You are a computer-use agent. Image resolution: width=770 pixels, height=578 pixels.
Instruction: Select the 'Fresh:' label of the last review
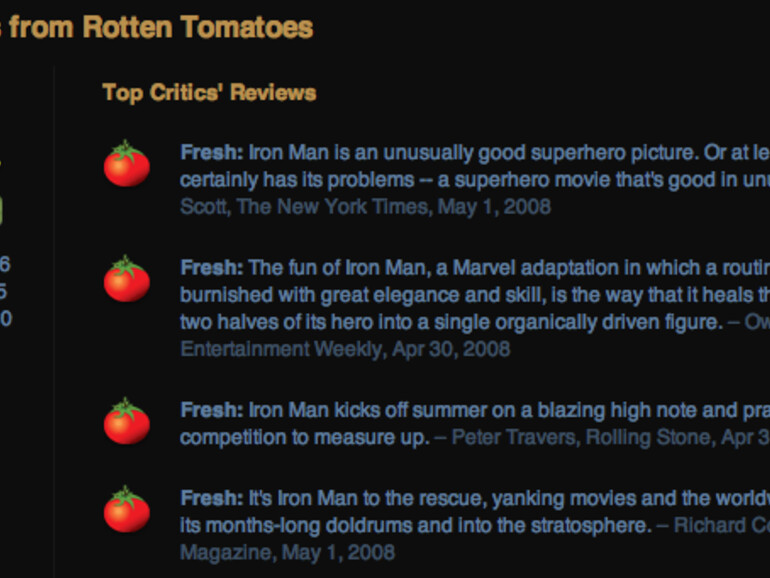click(212, 498)
